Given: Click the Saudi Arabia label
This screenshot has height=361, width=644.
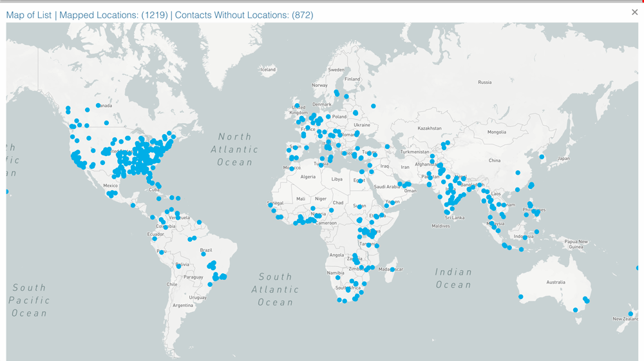Looking at the screenshot, I should pos(387,187).
